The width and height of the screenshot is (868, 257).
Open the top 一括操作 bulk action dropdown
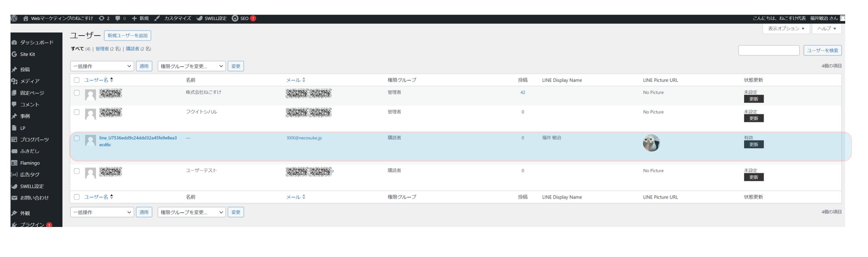point(102,66)
